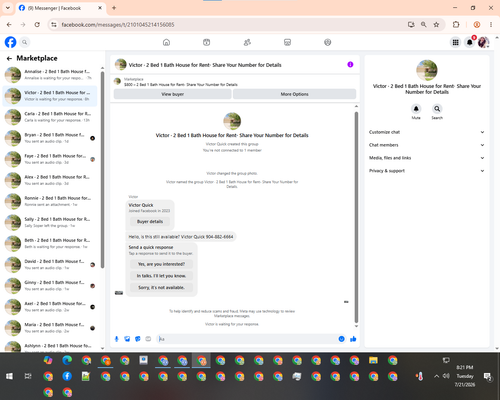Search in conversation with the magnifier icon
Image resolution: width=500 pixels, height=400 pixels.
(x=437, y=109)
